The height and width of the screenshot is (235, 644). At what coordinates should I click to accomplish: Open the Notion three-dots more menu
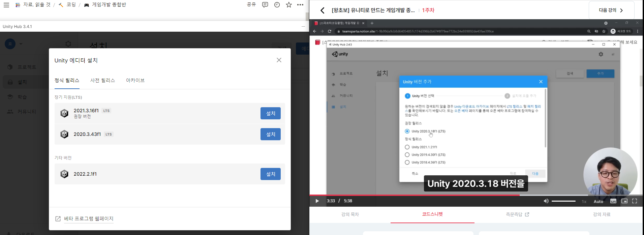300,5
